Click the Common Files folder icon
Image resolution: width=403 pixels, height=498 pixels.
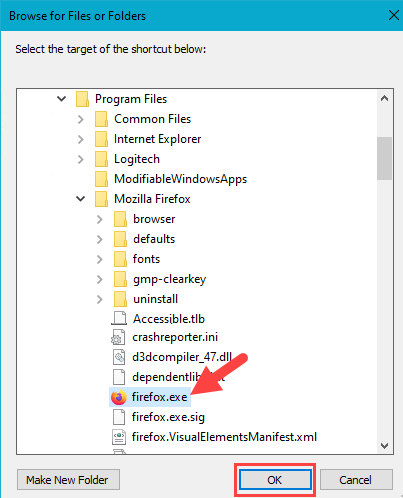[x=101, y=119]
